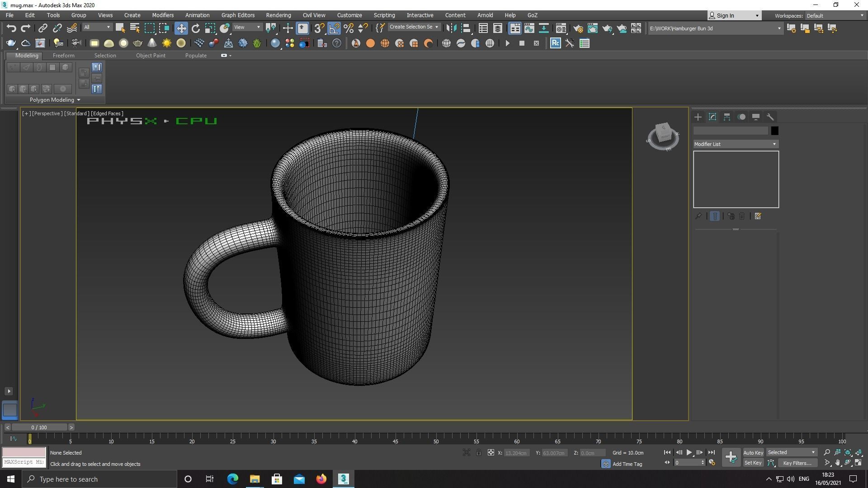Toggle Window/Crossing selection mode
Viewport: 868px width, 488px height.
tap(164, 28)
